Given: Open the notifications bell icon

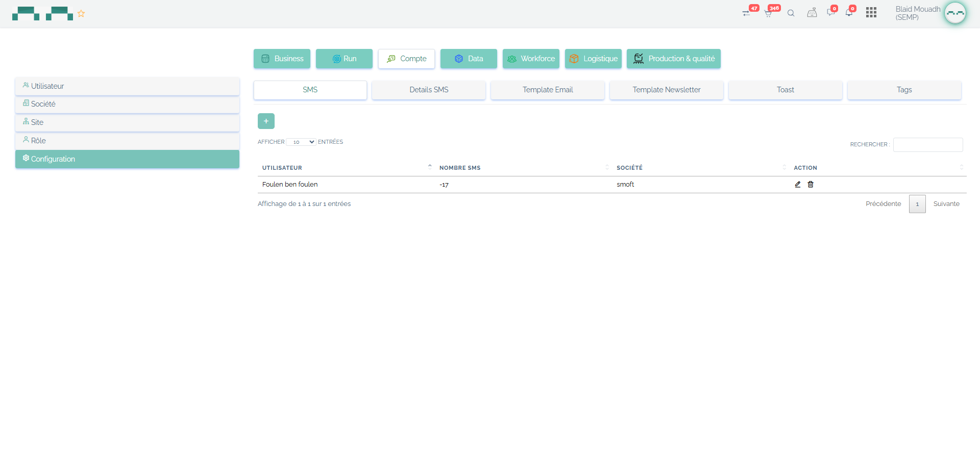Looking at the screenshot, I should click(x=849, y=13).
